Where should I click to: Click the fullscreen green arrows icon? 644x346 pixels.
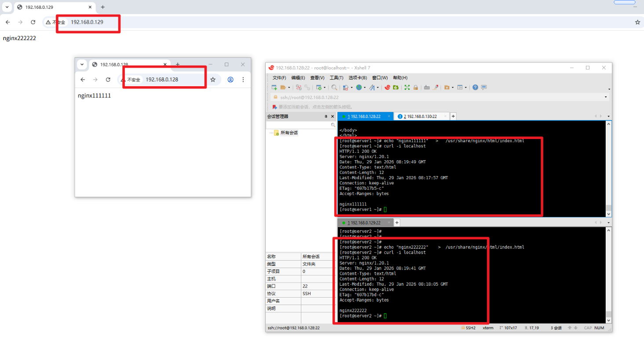point(407,88)
